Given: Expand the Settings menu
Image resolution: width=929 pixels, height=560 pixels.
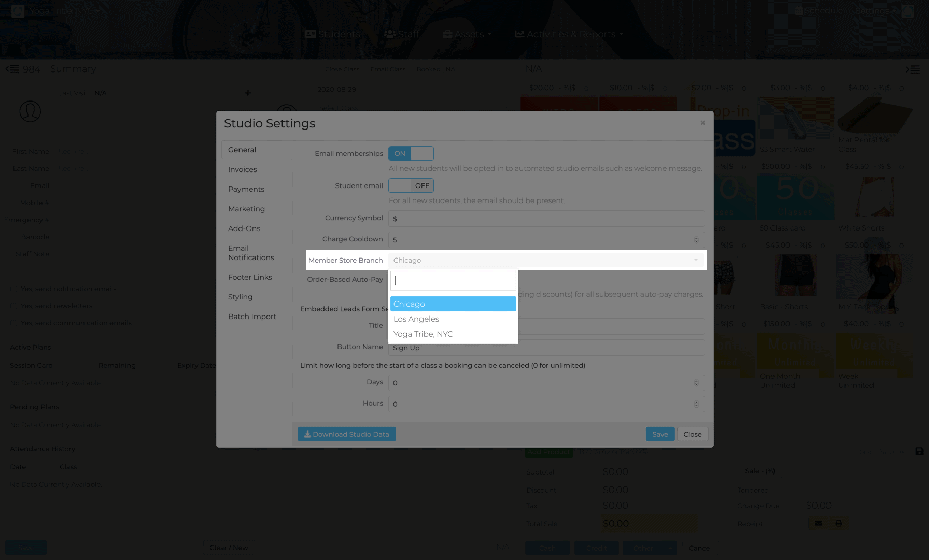Looking at the screenshot, I should pos(875,10).
